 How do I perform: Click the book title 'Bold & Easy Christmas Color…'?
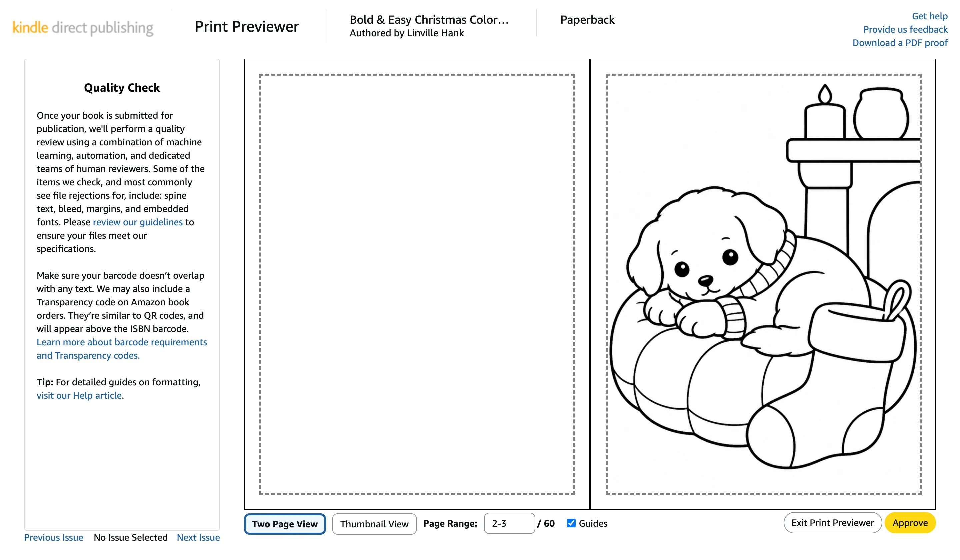429,19
